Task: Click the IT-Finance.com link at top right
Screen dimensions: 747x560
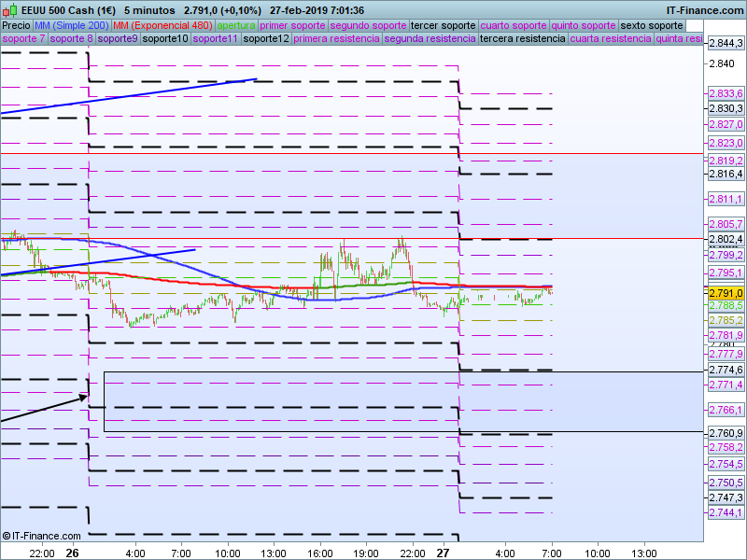Action: pos(705,10)
